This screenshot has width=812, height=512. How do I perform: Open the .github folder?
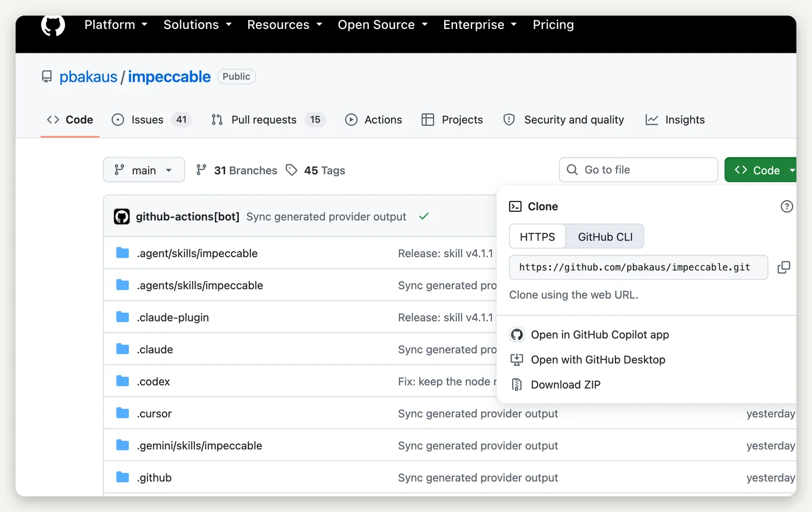(x=154, y=478)
